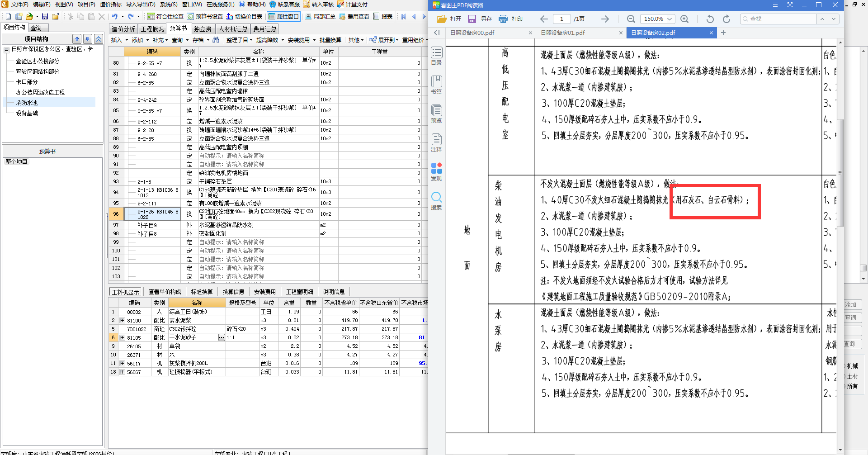Click 打印 print button in PDF reader
The height and width of the screenshot is (455, 868).
[510, 19]
